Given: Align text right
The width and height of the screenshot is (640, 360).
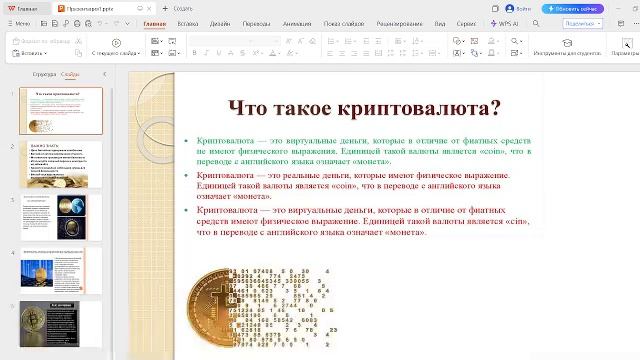Looking at the screenshot, I should [x=354, y=53].
